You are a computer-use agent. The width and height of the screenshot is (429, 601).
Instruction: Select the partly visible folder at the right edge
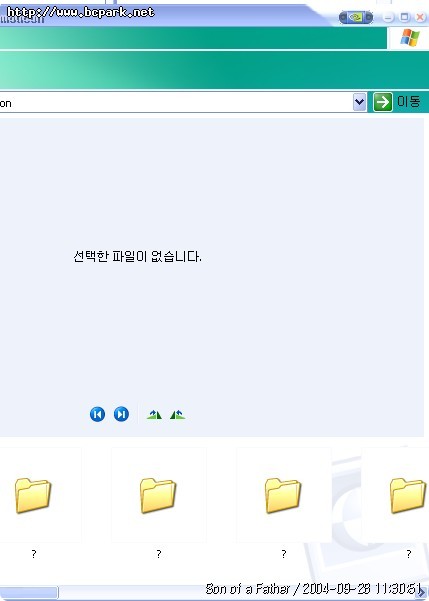tap(408, 495)
